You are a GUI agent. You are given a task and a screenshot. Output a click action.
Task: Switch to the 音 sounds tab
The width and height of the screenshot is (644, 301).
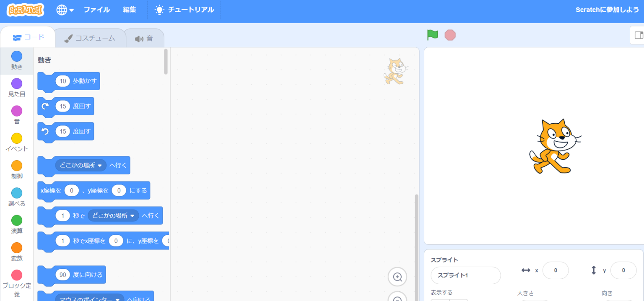tap(144, 39)
